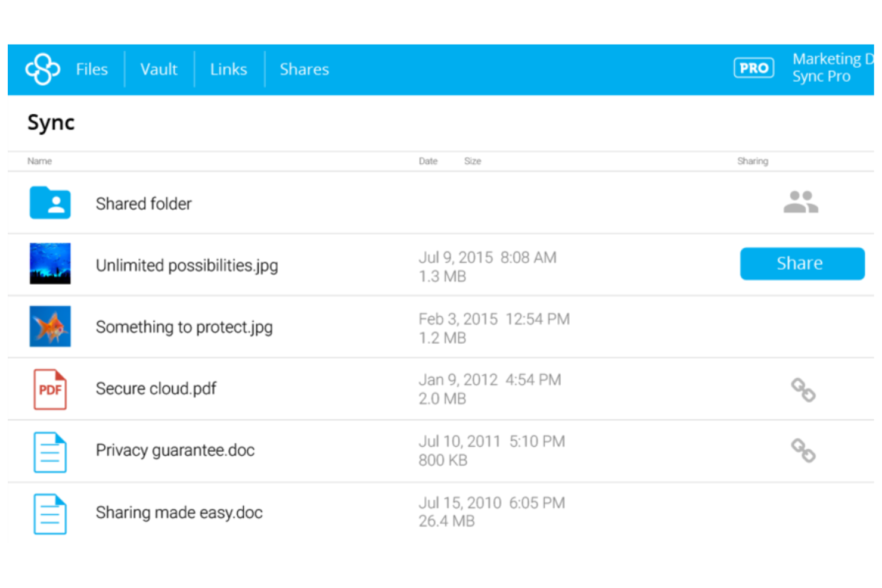
Task: Open the link icon beside Secure cloud.pdf
Action: click(x=803, y=390)
